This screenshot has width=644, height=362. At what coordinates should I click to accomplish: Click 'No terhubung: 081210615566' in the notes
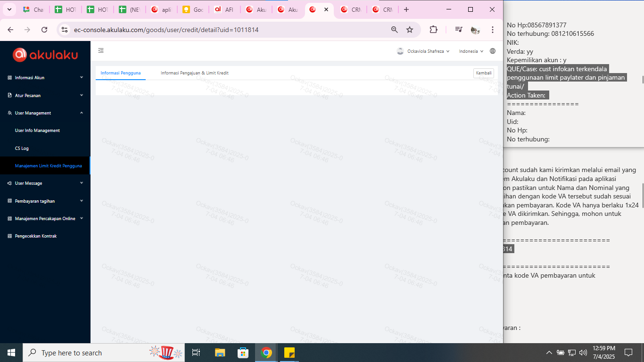pyautogui.click(x=550, y=34)
